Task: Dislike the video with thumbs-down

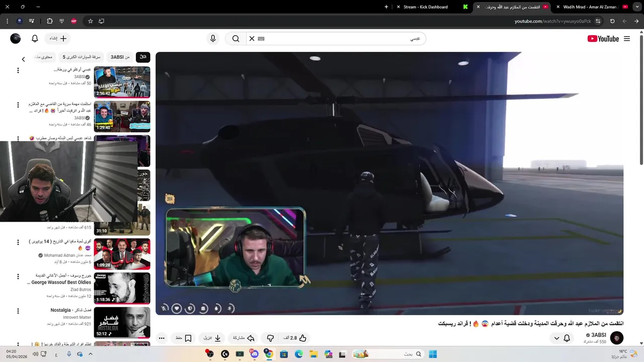Action: point(270,338)
